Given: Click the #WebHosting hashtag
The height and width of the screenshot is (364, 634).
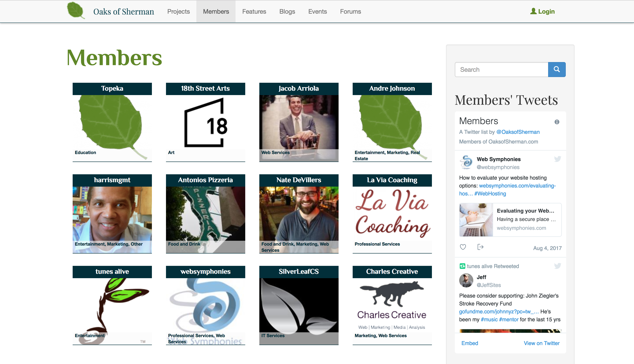Looking at the screenshot, I should pos(490,193).
